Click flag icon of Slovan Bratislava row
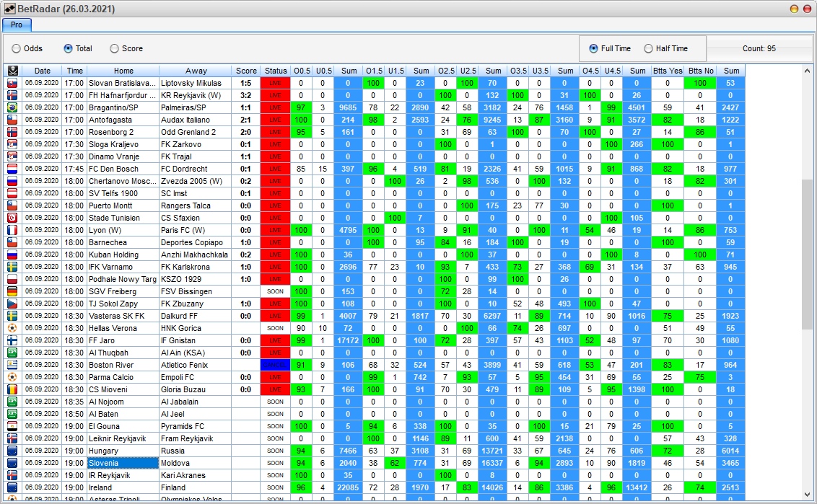This screenshot has width=817, height=504. coord(12,84)
